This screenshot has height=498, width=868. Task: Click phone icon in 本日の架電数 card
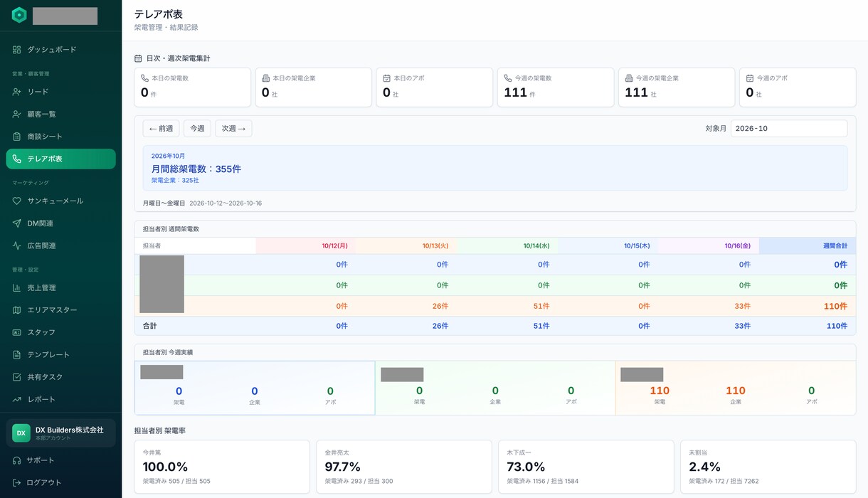click(145, 78)
